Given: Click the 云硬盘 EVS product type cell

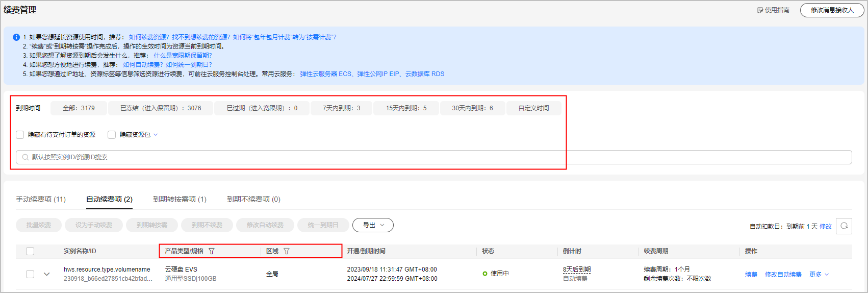Looking at the screenshot, I should pyautogui.click(x=181, y=270).
